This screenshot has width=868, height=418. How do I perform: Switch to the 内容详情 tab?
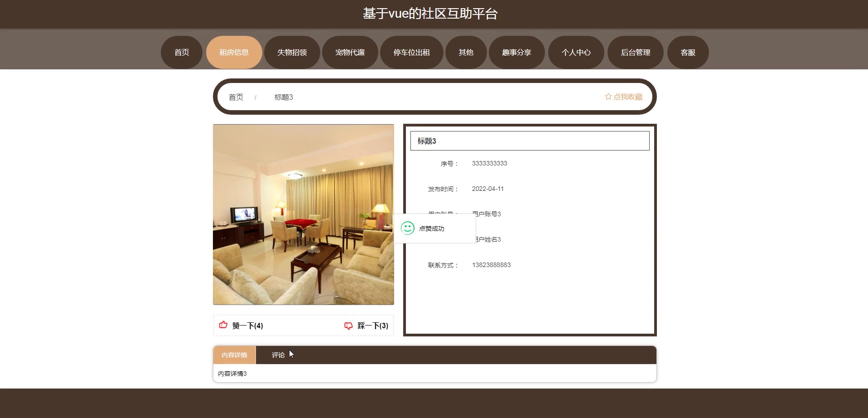pos(235,355)
